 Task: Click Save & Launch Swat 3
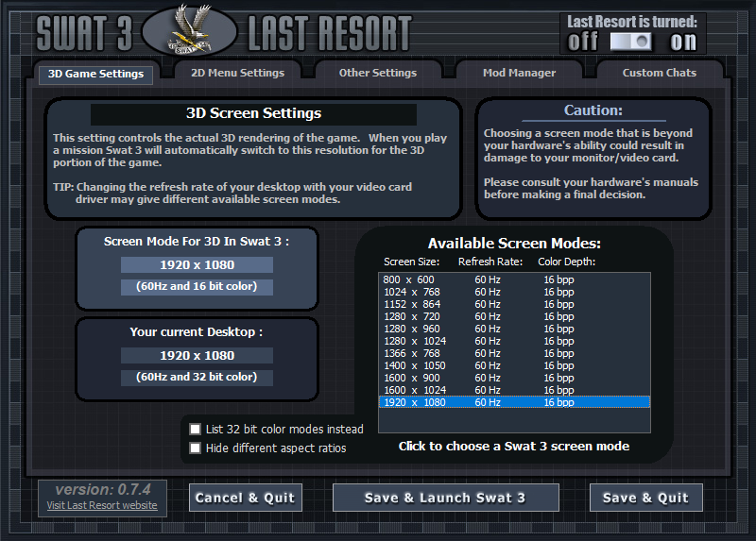[x=445, y=498]
